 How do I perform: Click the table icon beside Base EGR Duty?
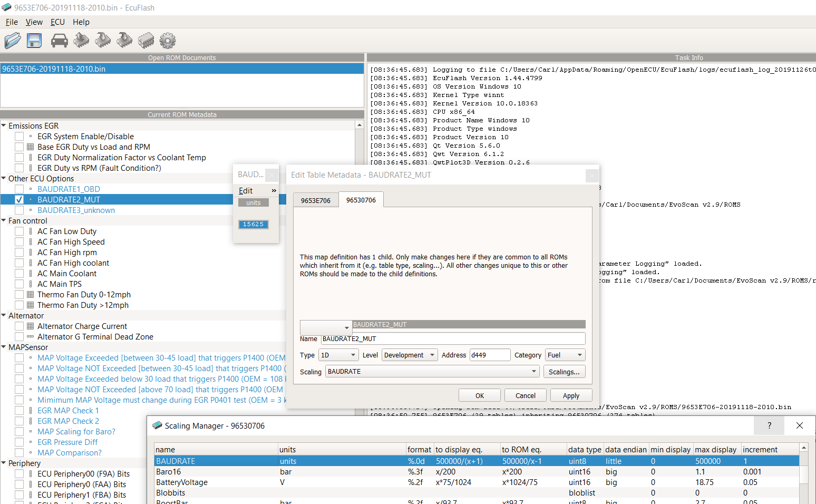point(31,147)
